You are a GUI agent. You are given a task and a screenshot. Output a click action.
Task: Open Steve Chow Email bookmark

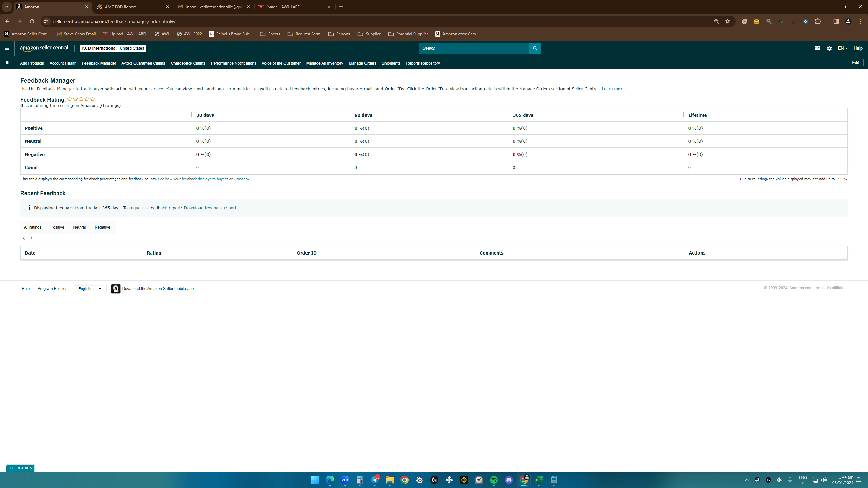[76, 34]
